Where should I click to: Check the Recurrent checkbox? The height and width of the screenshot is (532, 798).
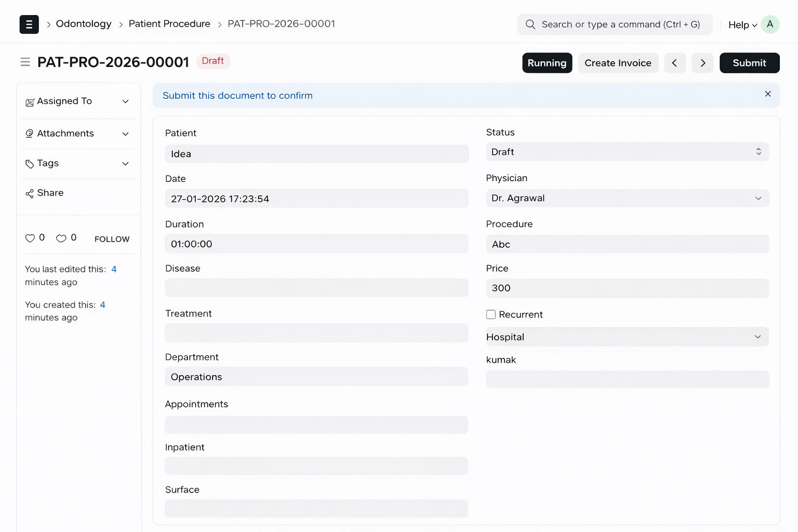point(490,314)
